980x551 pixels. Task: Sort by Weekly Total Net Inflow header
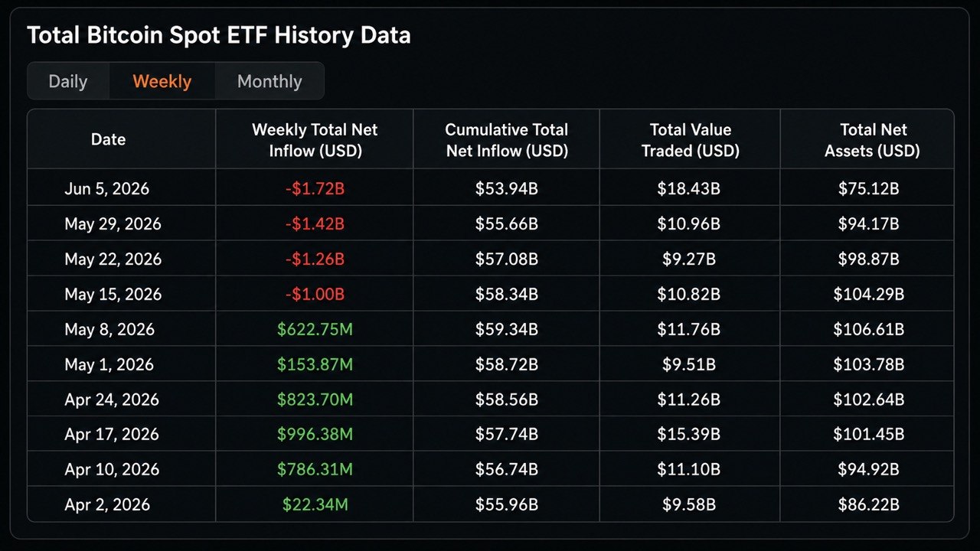[315, 140]
